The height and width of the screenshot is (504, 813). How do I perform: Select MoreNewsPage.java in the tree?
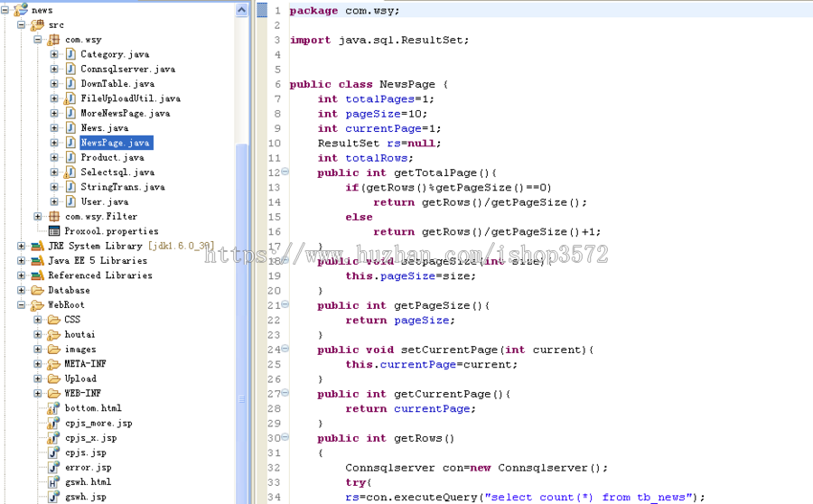click(125, 113)
